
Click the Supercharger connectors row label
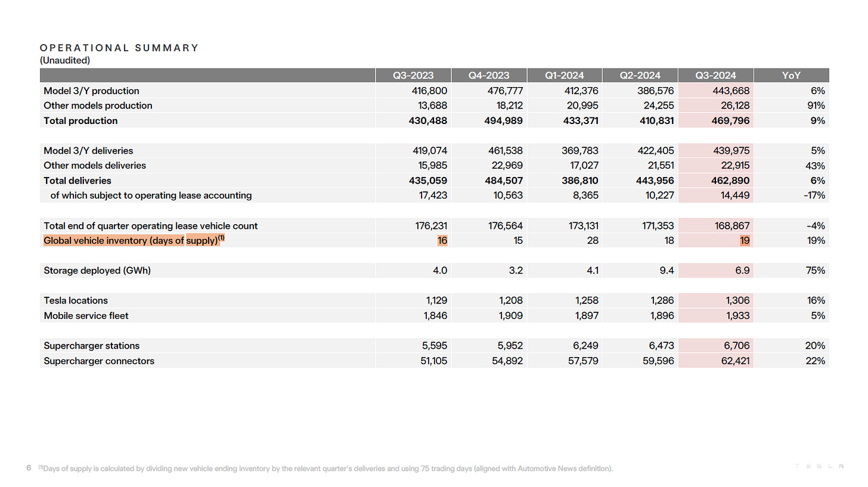pyautogui.click(x=99, y=361)
